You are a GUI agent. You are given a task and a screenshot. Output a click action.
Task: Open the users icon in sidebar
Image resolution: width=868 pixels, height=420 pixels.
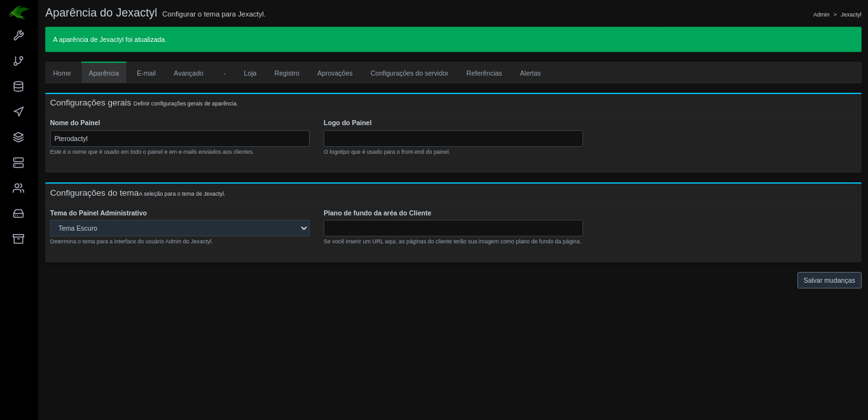[x=18, y=188]
